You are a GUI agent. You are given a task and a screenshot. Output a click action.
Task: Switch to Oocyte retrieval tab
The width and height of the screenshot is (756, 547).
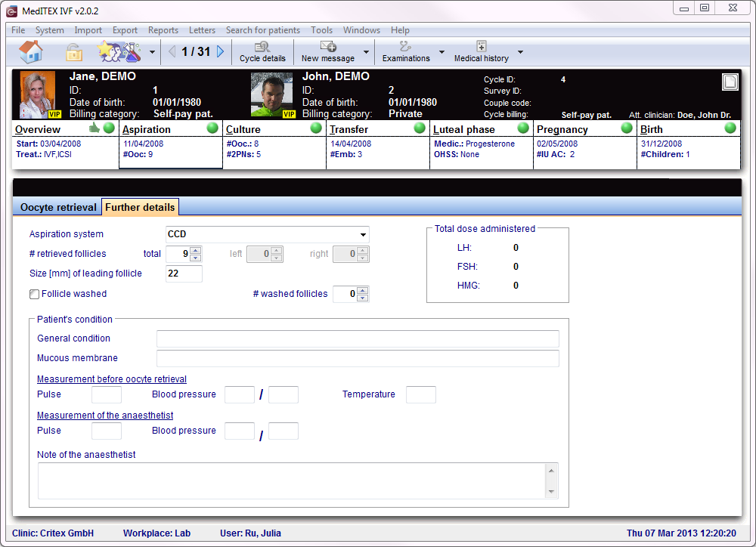(58, 207)
